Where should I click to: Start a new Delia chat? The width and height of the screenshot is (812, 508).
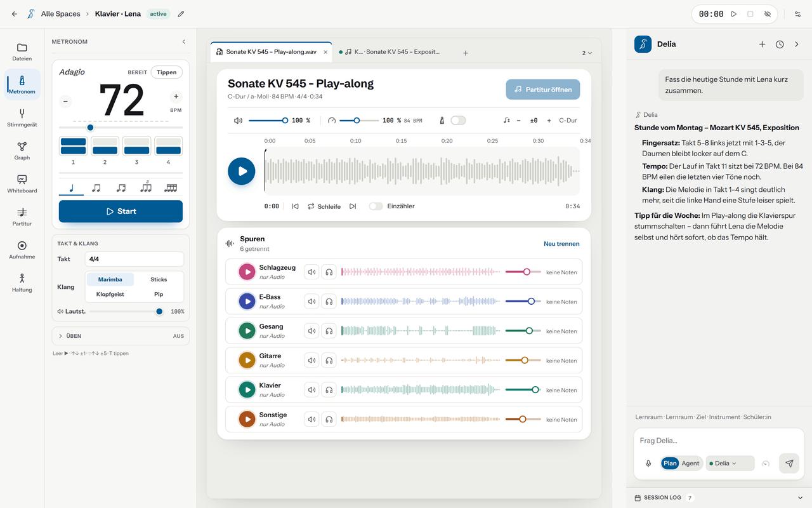(763, 44)
